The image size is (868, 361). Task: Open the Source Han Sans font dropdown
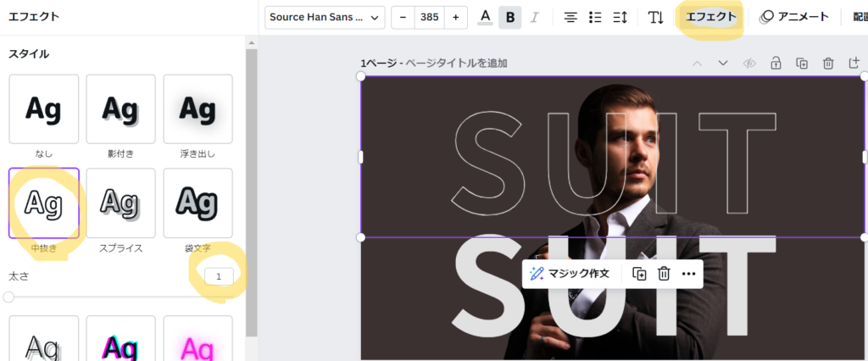[x=325, y=17]
